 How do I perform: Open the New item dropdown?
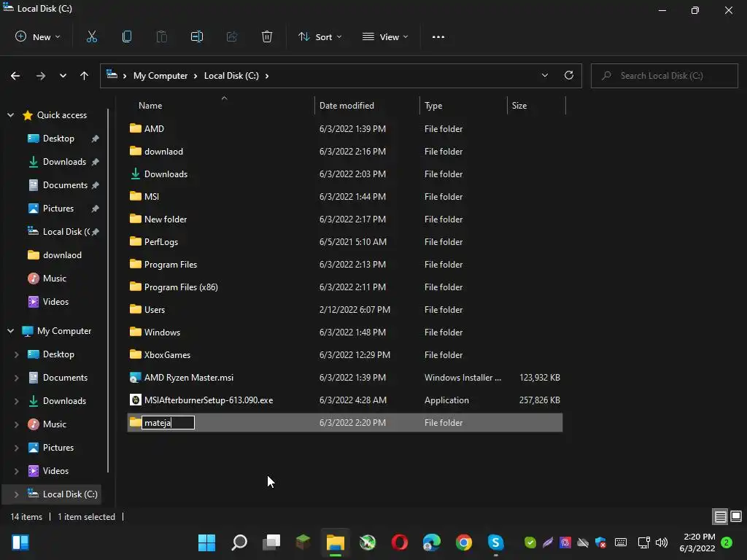(38, 36)
